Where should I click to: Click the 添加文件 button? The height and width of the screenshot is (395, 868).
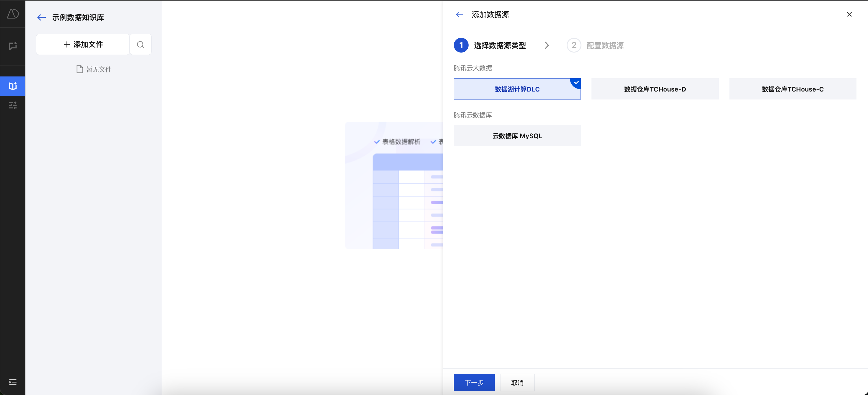point(83,45)
